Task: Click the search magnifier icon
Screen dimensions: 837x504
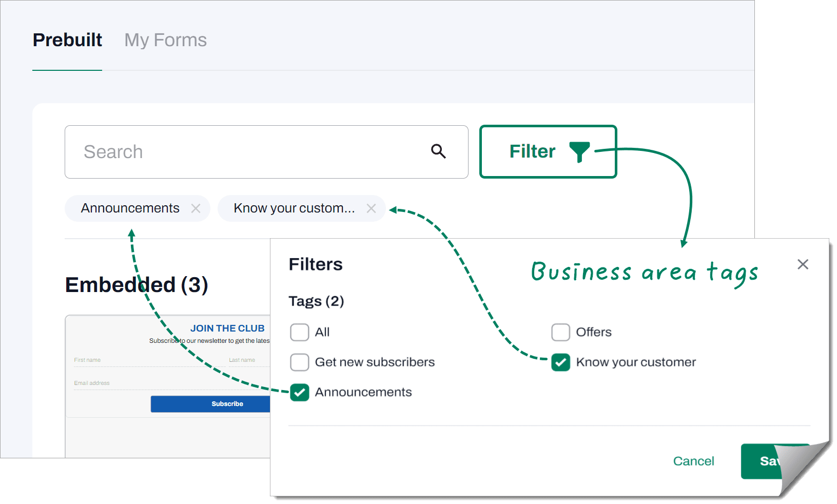Action: pos(438,151)
